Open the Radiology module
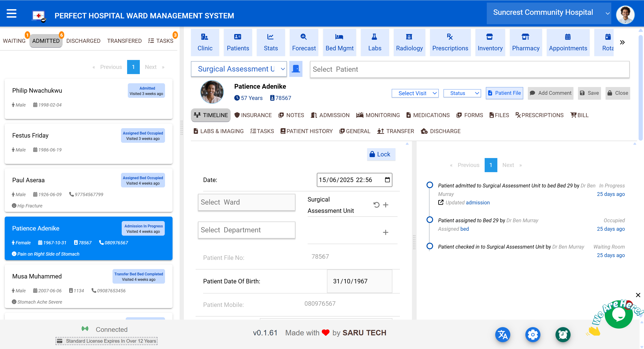Viewport: 644px width, 349px height. click(409, 43)
